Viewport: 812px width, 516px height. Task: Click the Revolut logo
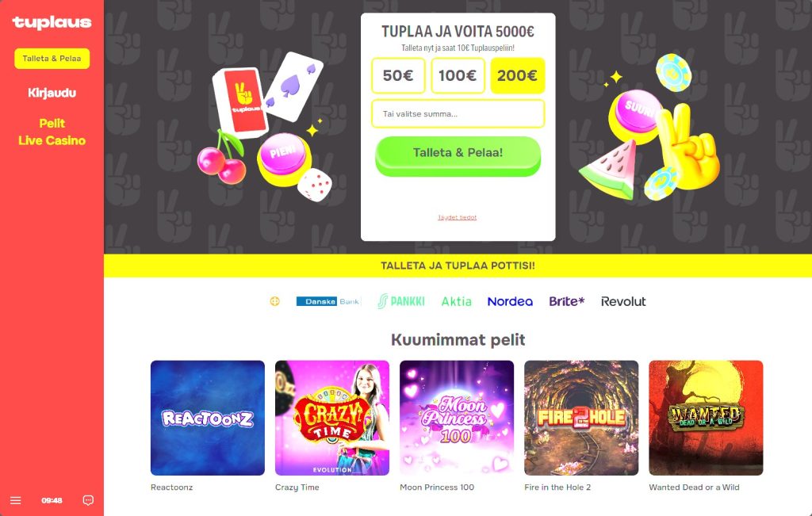point(623,301)
